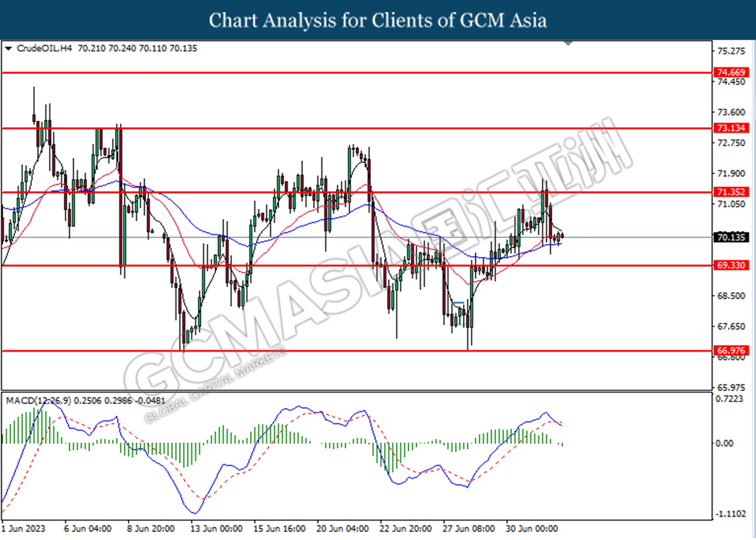Image resolution: width=756 pixels, height=540 pixels.
Task: Click the 68.500 price scale value
Action: [731, 296]
